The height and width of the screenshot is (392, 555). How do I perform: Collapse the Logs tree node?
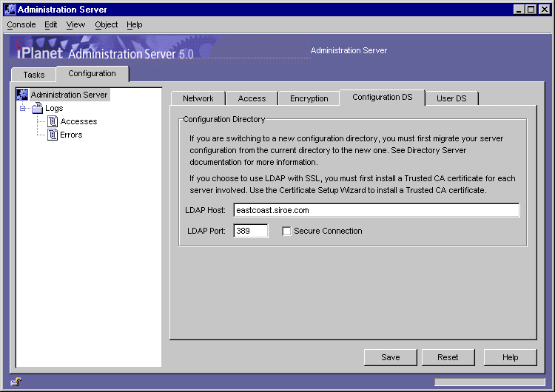[x=23, y=108]
